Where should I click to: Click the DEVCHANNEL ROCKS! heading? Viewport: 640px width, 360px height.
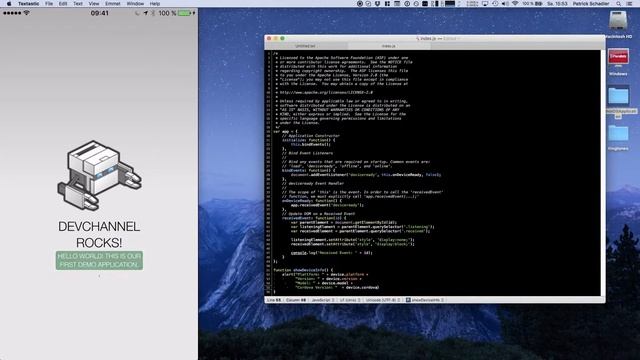click(x=99, y=235)
